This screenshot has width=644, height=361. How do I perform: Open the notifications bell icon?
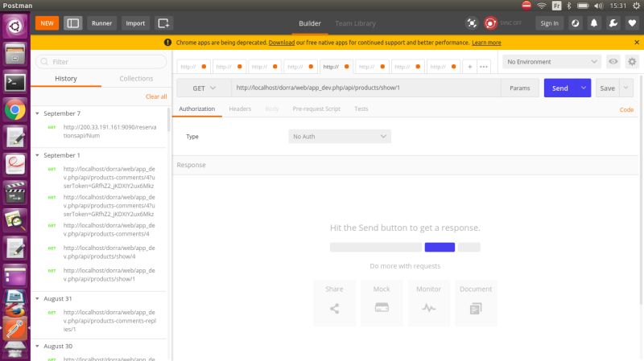[594, 23]
